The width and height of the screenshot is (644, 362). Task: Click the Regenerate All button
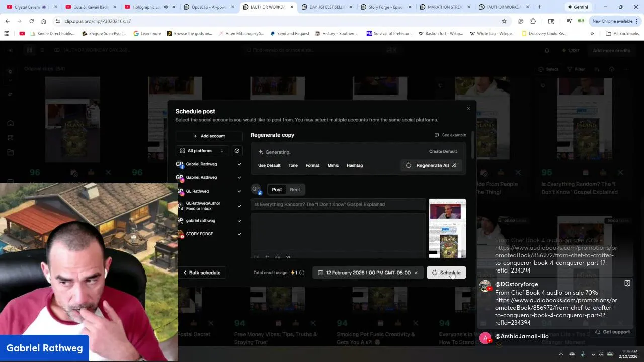[x=432, y=165]
